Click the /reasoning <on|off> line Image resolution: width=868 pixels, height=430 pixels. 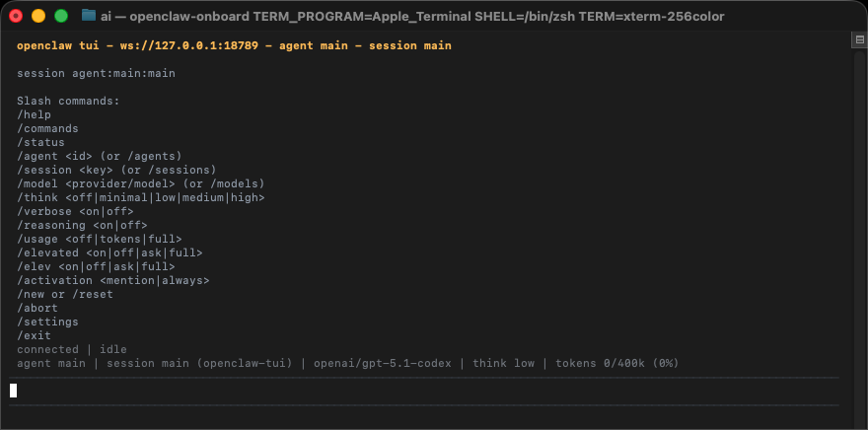(82, 225)
